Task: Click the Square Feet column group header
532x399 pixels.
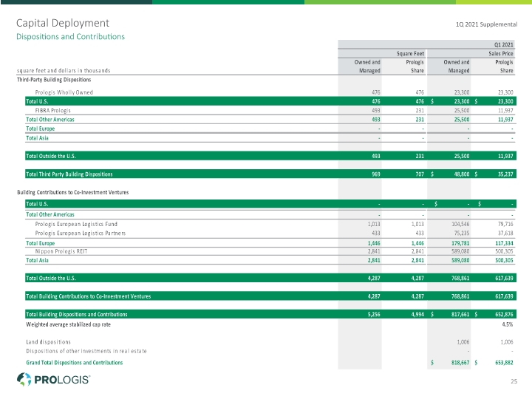Action: point(410,54)
